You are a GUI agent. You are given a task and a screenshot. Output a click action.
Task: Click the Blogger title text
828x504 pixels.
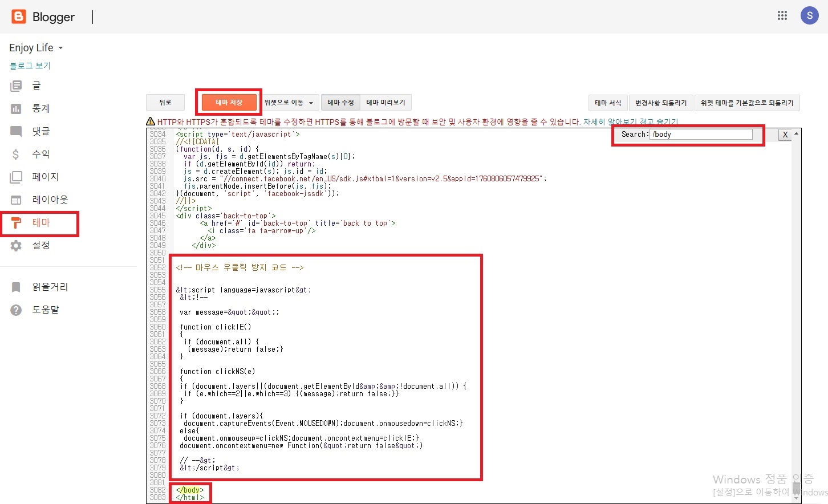click(x=54, y=17)
